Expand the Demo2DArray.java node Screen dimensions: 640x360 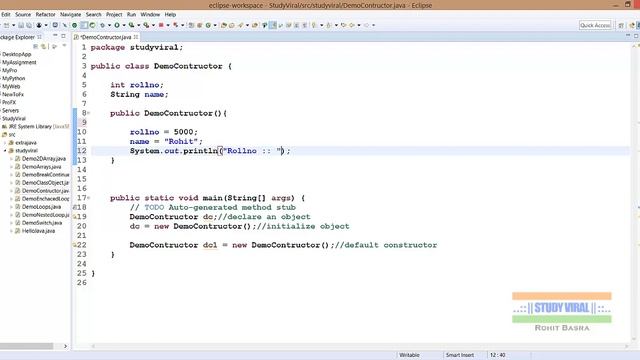pos(11,159)
